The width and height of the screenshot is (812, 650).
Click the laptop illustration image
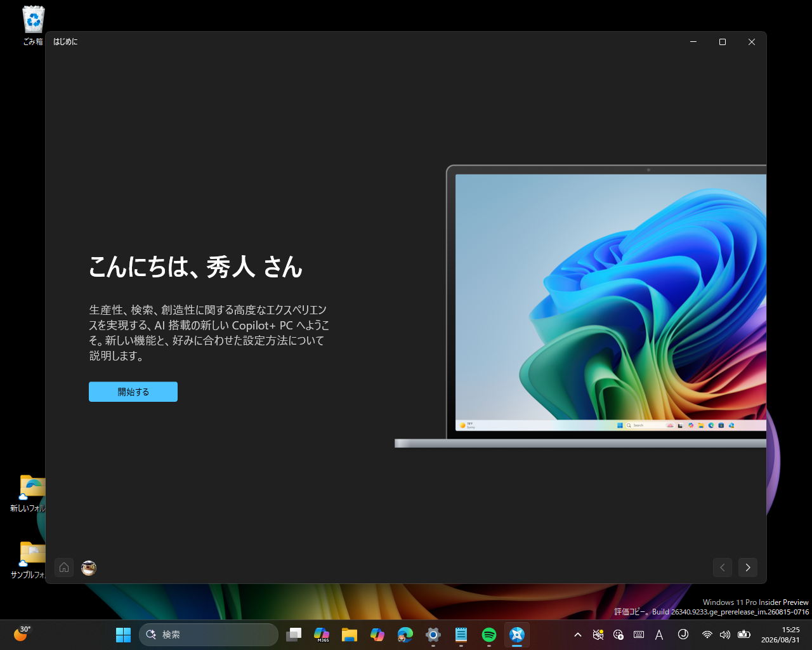[x=580, y=307]
